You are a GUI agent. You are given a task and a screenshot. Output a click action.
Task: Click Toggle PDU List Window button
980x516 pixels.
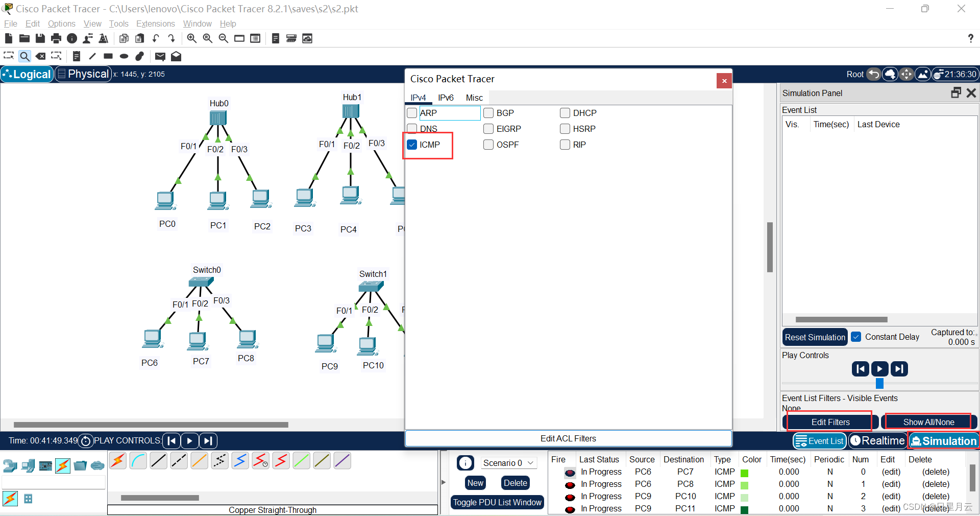point(497,502)
